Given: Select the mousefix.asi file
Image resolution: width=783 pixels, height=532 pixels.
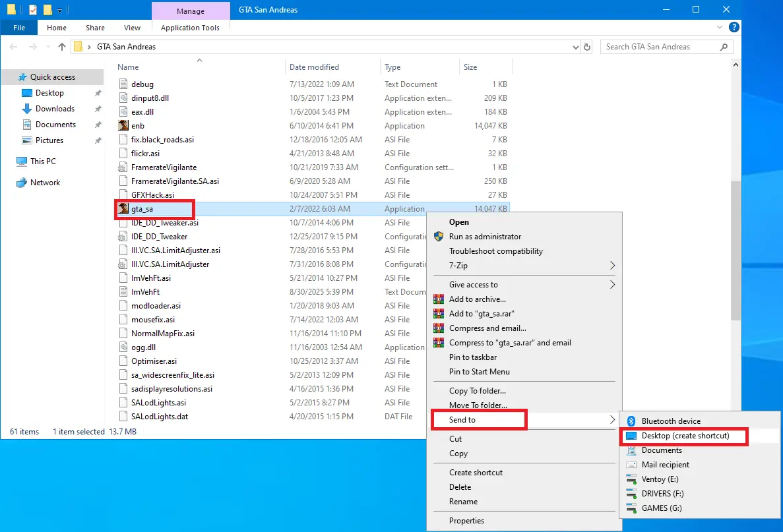Looking at the screenshot, I should (153, 320).
